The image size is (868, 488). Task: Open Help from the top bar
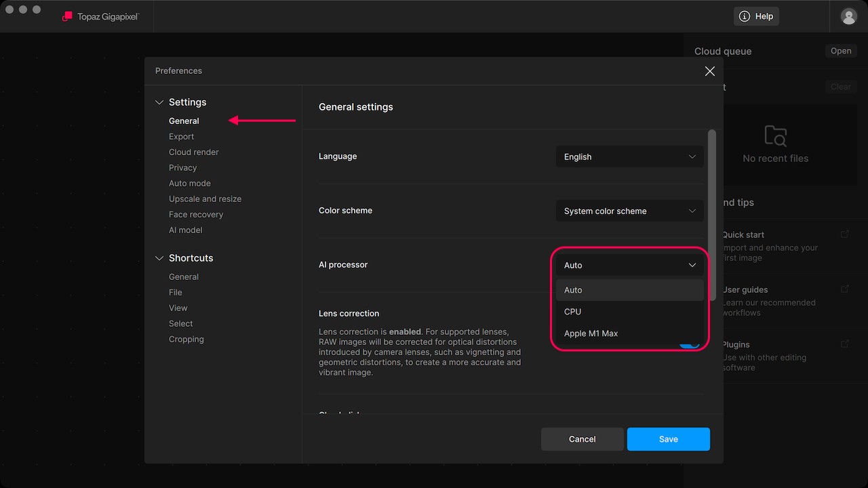click(756, 16)
